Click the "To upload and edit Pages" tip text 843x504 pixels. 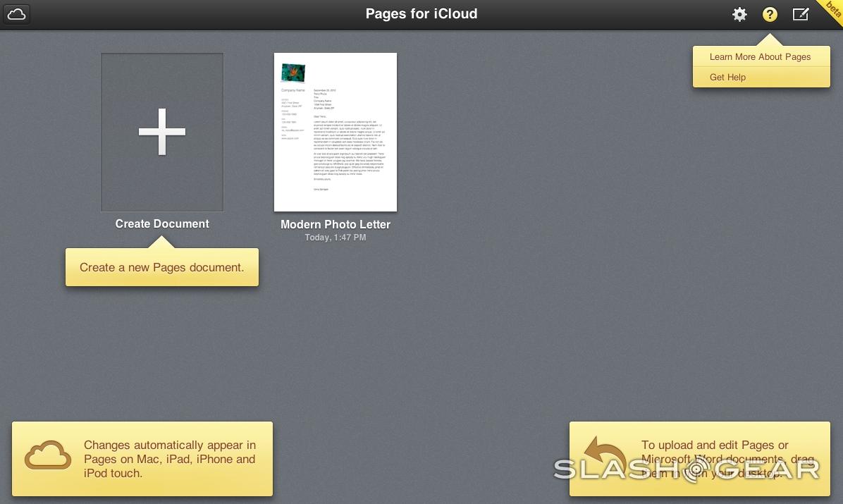(x=715, y=445)
